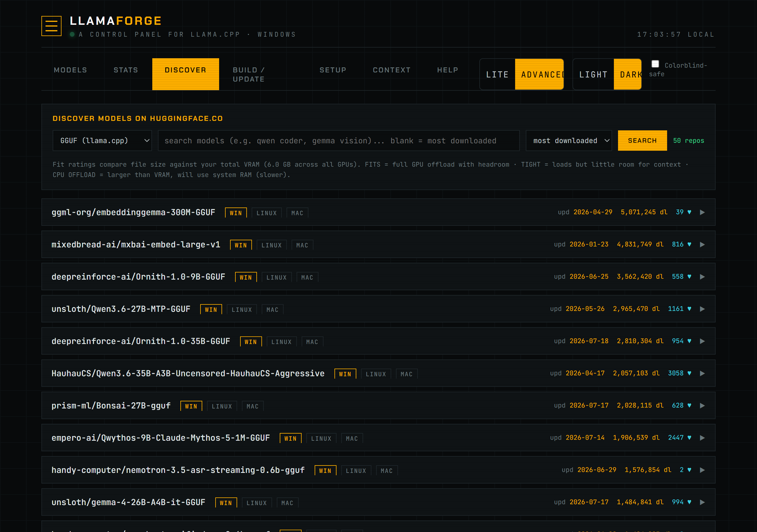
Task: Click the heart icon on Ornith-1.0-35B-GGUF row
Action: tap(689, 341)
